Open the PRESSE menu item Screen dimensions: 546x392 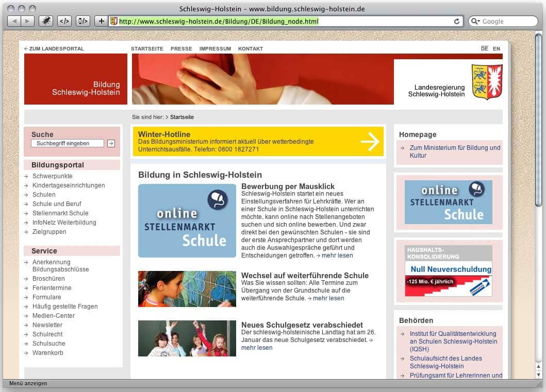point(181,49)
